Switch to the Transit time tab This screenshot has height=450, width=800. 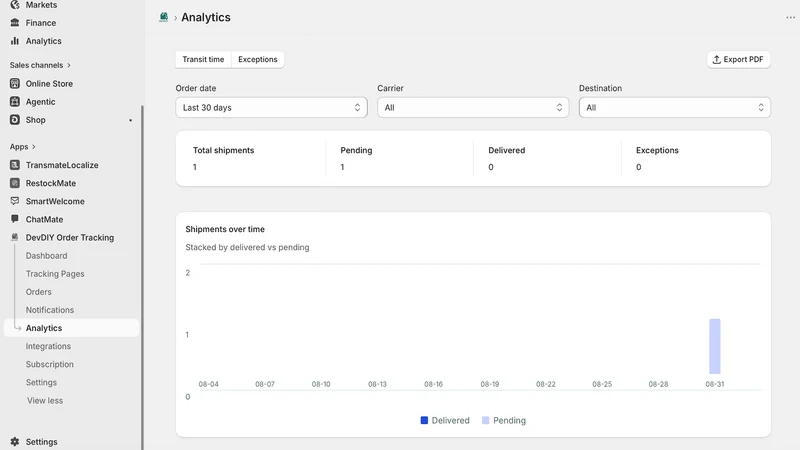pyautogui.click(x=203, y=59)
